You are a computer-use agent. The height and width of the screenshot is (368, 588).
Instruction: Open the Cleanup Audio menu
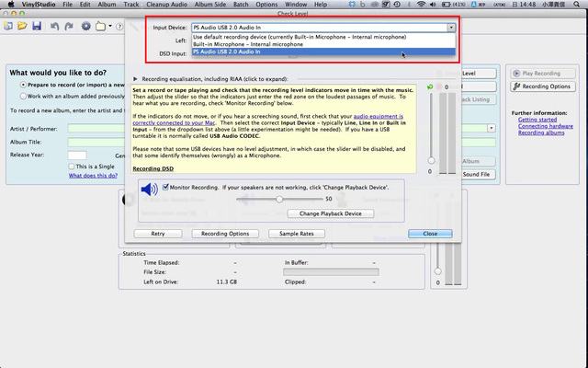[167, 5]
